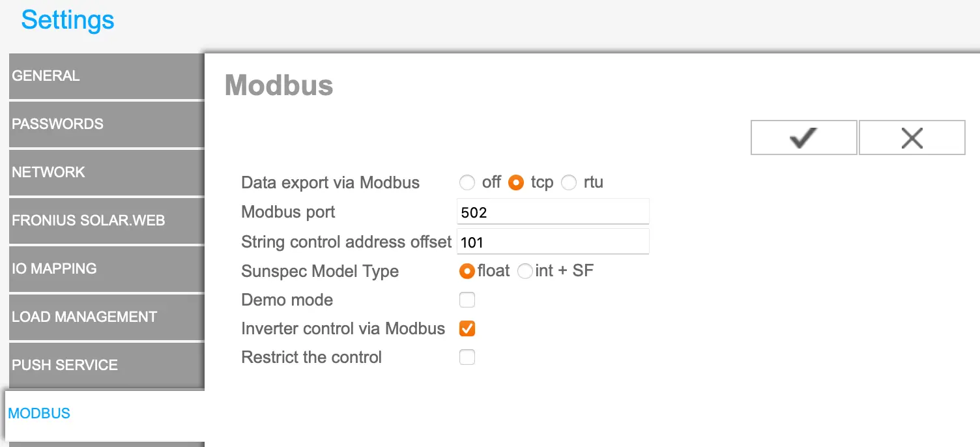Viewport: 980px width, 447px height.
Task: Click the String control address offset field
Action: coord(553,241)
